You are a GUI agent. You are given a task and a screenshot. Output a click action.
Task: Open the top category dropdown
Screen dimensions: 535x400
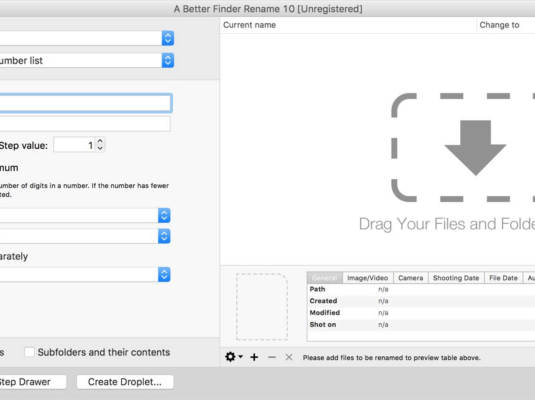pyautogui.click(x=168, y=38)
